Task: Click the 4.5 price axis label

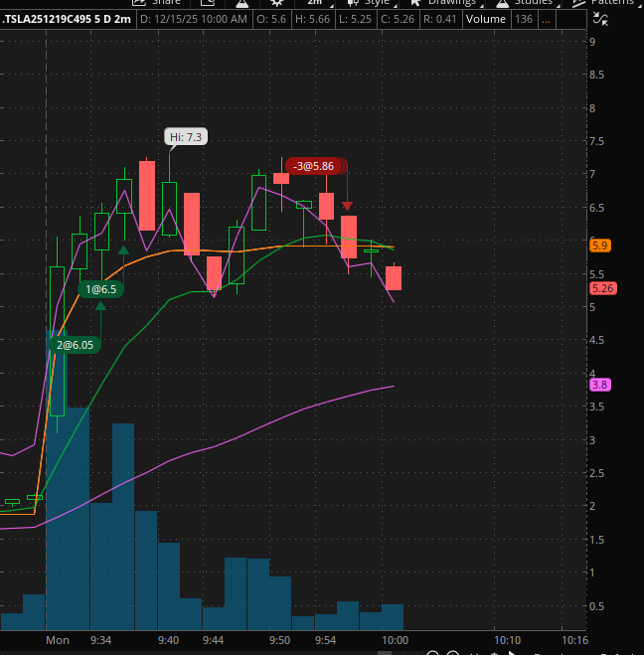Action: pyautogui.click(x=597, y=340)
